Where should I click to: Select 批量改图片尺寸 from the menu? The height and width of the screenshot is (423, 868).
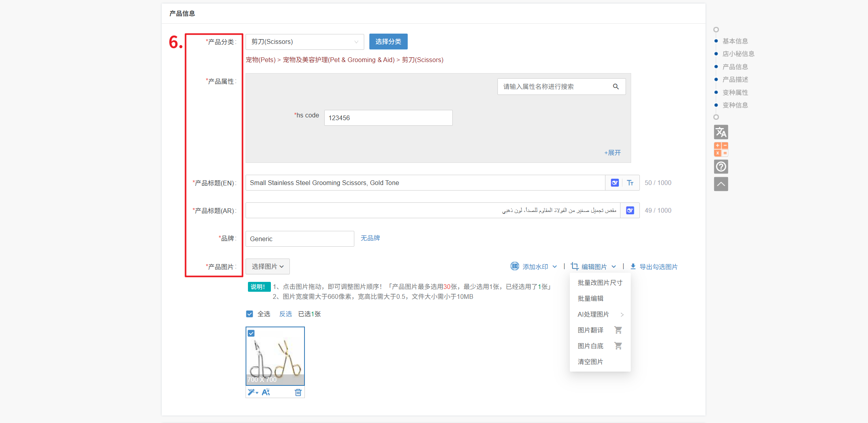pos(600,283)
